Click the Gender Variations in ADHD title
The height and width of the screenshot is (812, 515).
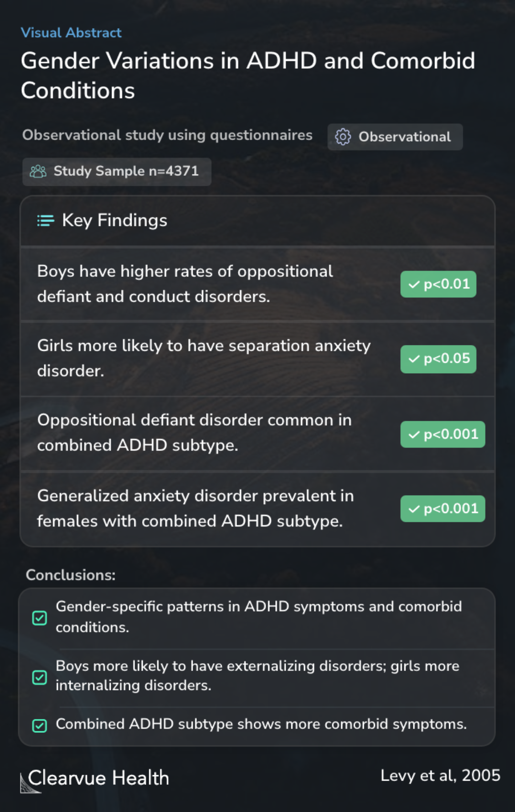[x=248, y=75]
